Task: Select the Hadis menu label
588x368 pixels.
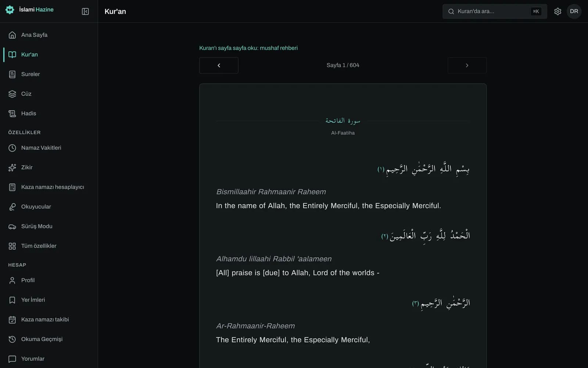Action: tap(29, 113)
